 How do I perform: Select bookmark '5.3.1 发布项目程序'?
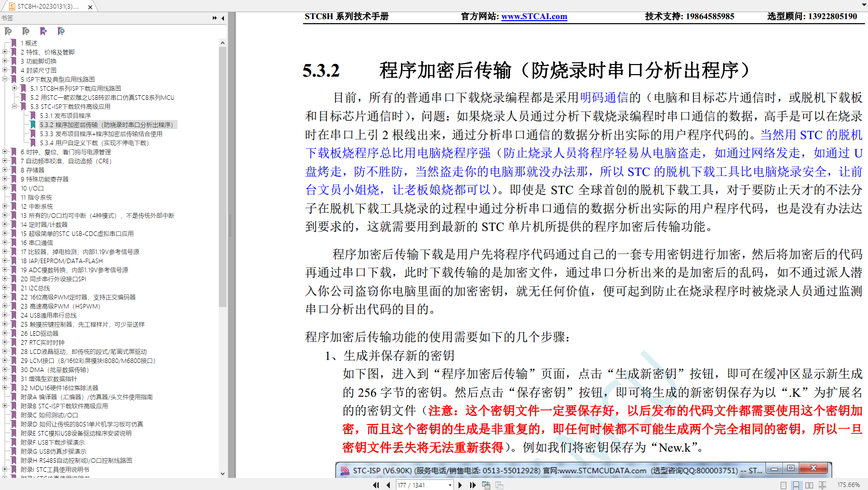(x=65, y=115)
